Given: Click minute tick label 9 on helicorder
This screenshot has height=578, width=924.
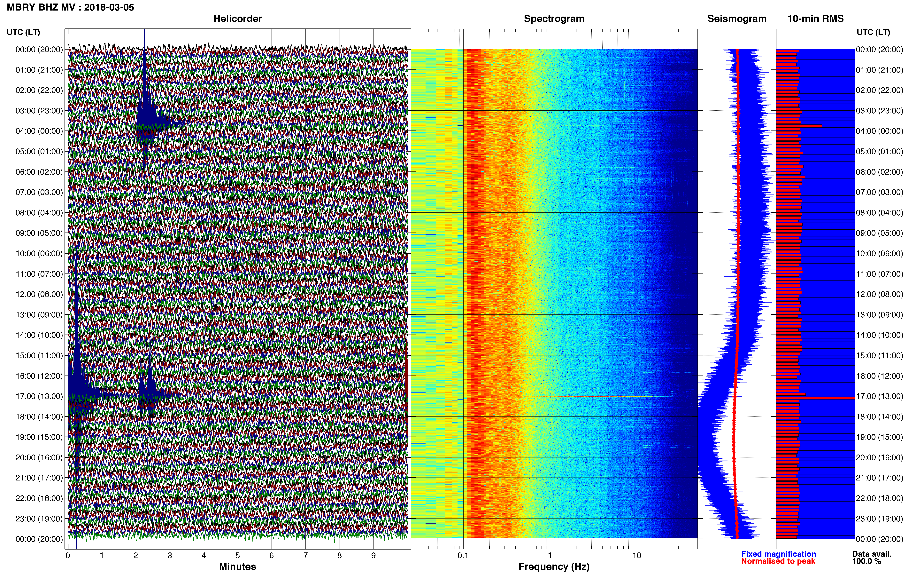Looking at the screenshot, I should 373,555.
